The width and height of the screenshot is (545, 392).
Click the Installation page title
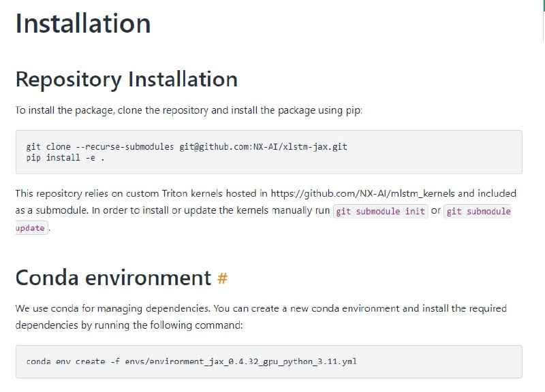pos(82,24)
